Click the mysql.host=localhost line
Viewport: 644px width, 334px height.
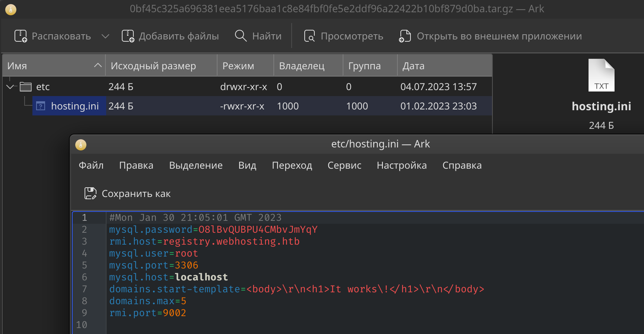tap(168, 277)
